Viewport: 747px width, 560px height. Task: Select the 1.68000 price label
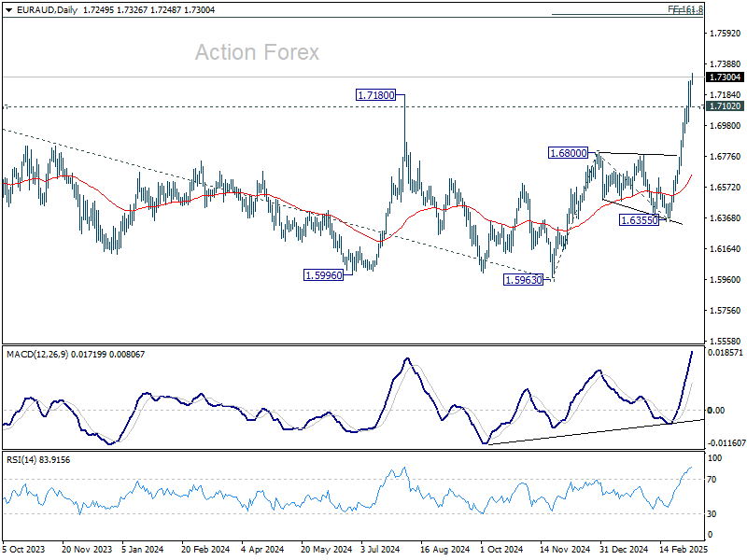click(x=569, y=153)
